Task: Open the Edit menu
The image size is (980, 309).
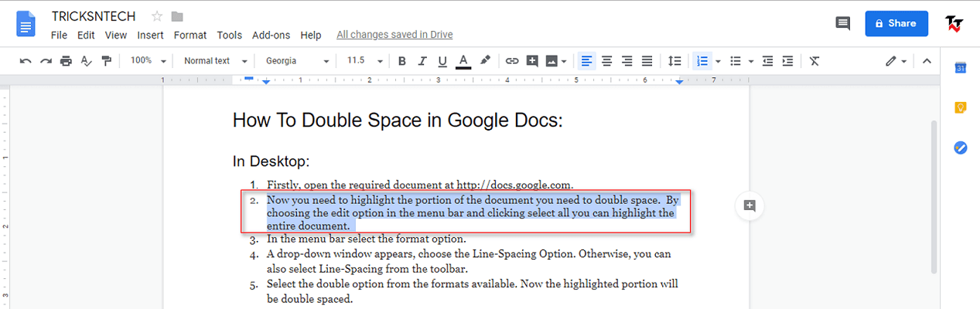Action: pos(86,35)
